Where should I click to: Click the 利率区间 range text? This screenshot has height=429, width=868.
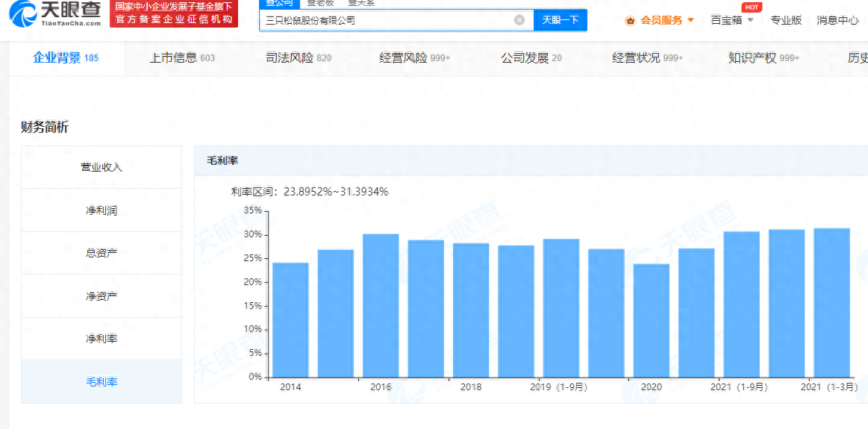(310, 192)
